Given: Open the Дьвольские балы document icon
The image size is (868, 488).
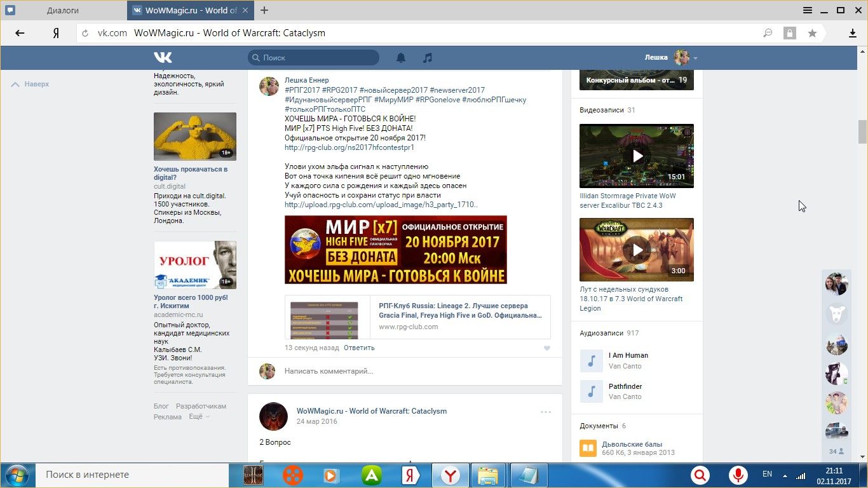Looking at the screenshot, I should point(588,449).
